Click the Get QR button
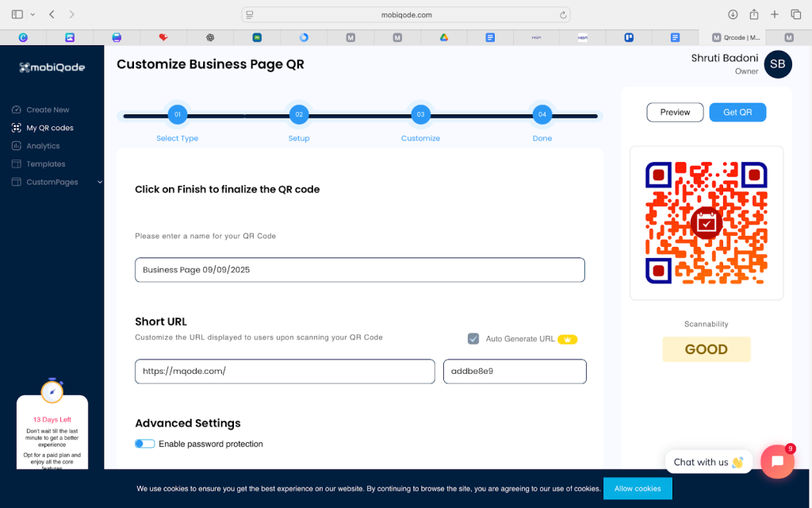812x508 pixels. [x=737, y=112]
